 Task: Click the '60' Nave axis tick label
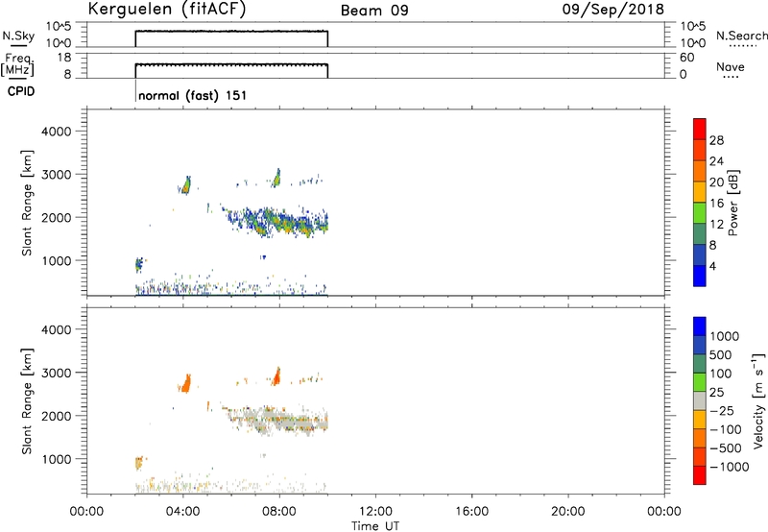click(687, 58)
